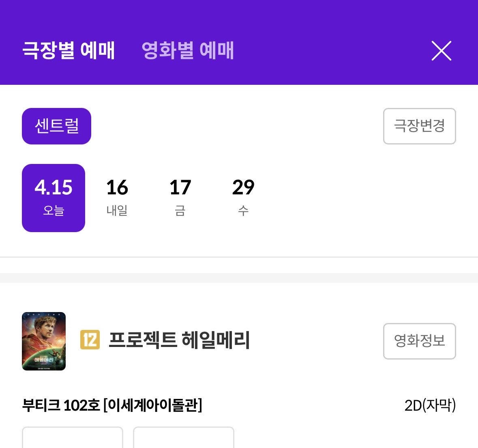Screen dimensions: 478x448
Task: Click the 부티크 102호 [이세계아이돌관] heading
Action: click(112, 405)
